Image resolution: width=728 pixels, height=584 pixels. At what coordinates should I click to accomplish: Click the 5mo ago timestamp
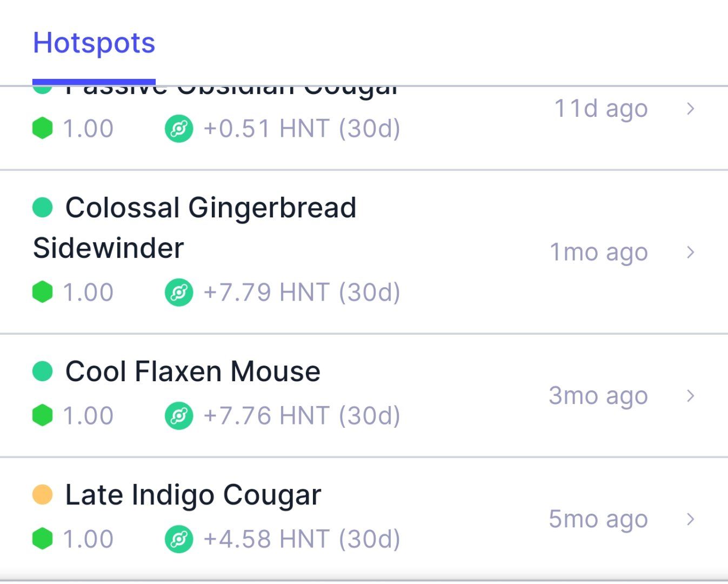[598, 519]
